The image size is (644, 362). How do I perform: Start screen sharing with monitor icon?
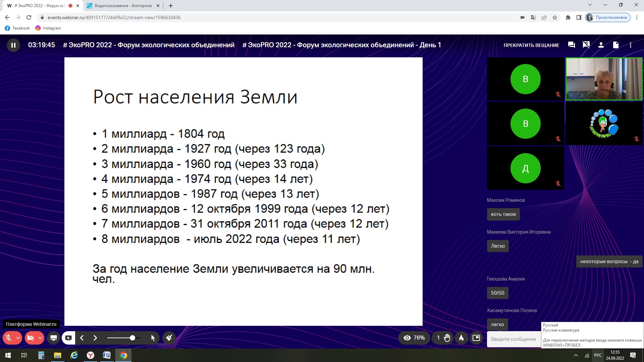[53, 338]
